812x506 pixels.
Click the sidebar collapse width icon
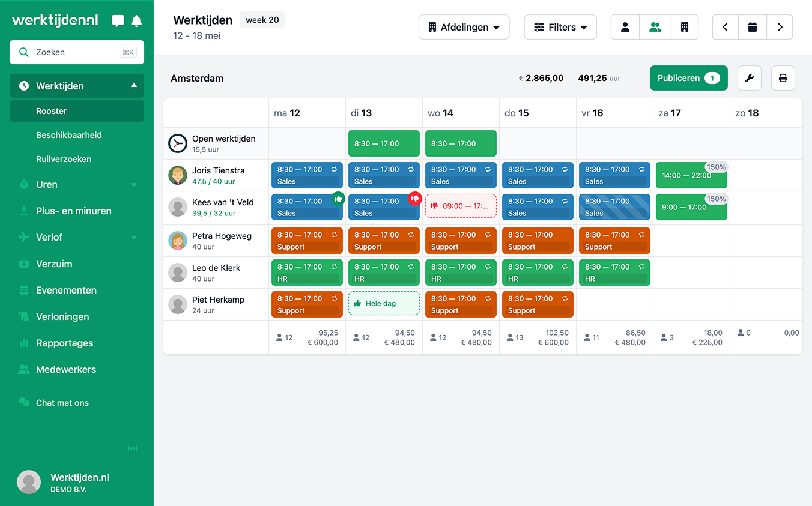coord(132,448)
